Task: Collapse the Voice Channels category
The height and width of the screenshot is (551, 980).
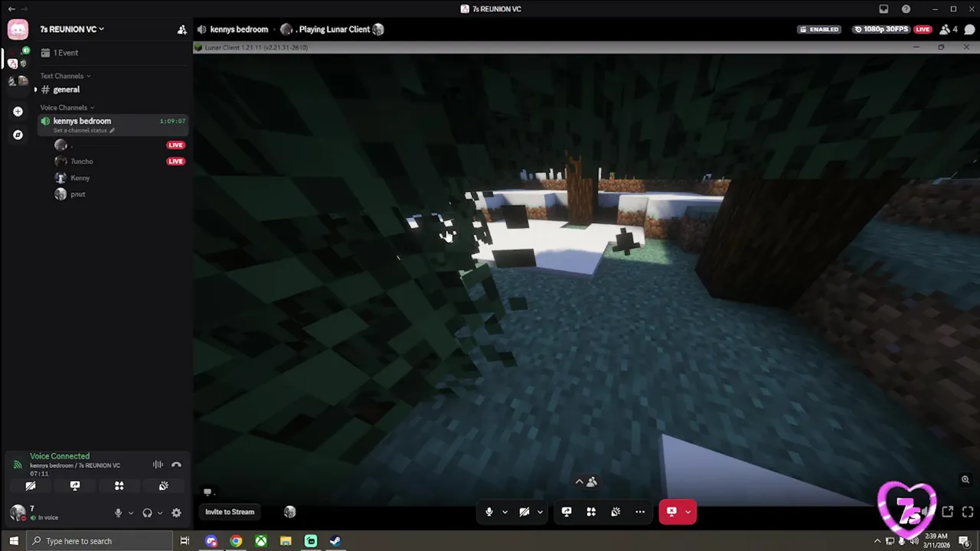Action: (67, 107)
